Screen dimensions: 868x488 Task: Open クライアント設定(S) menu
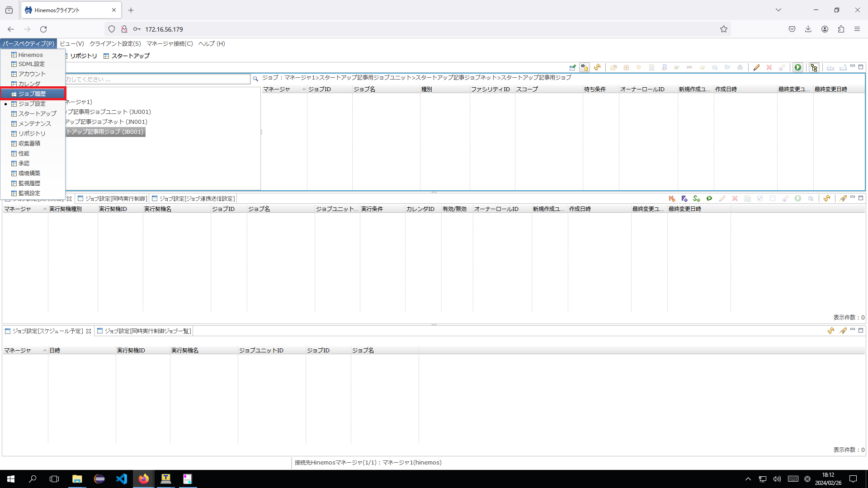point(115,44)
